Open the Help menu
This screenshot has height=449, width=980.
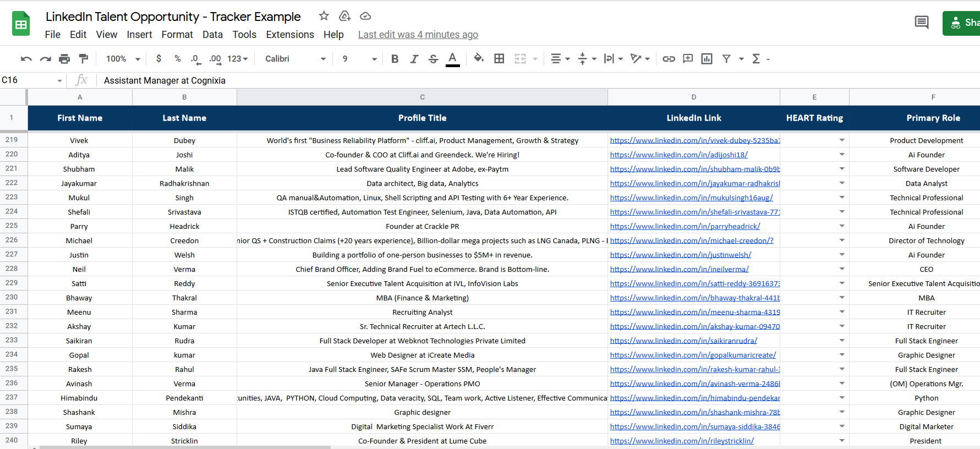(333, 35)
